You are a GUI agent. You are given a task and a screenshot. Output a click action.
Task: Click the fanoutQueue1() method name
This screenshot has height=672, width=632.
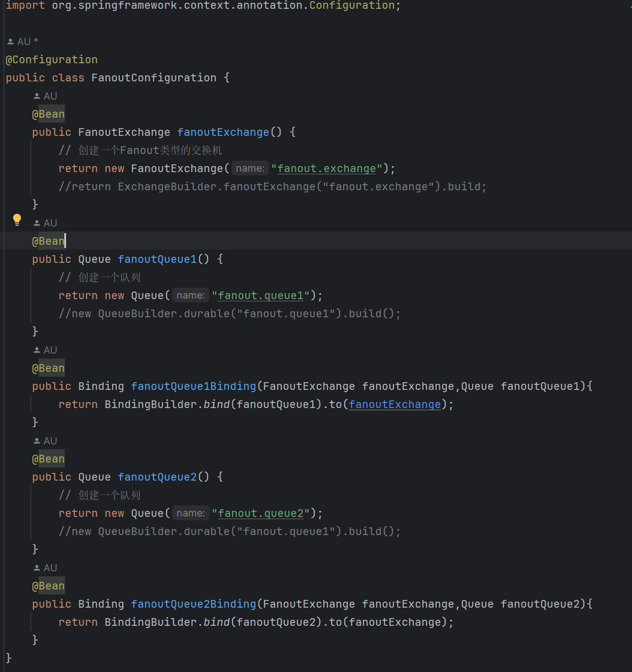pyautogui.click(x=157, y=259)
